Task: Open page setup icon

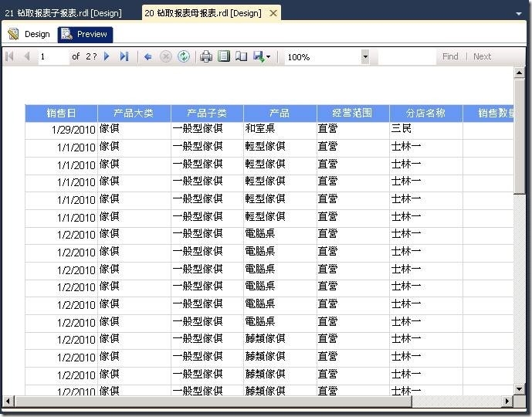Action: 241,56
